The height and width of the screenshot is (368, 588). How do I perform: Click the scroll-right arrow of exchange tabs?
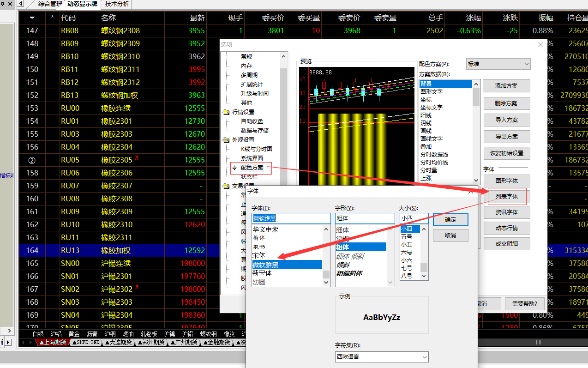pyautogui.click(x=30, y=343)
